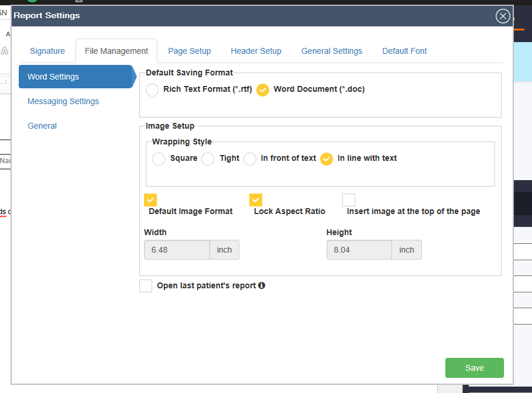This screenshot has width=532, height=393.
Task: Choose Rich Text Format (*.rtf) option
Action: click(152, 90)
